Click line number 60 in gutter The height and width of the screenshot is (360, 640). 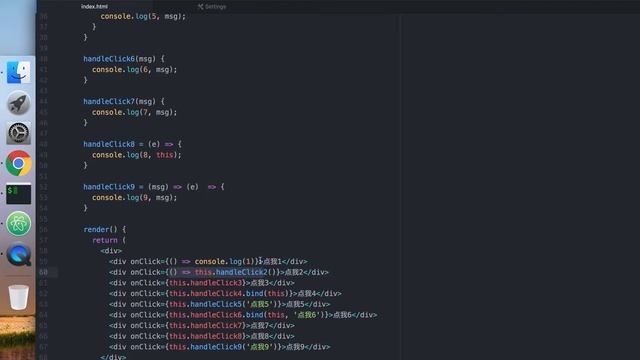43,272
